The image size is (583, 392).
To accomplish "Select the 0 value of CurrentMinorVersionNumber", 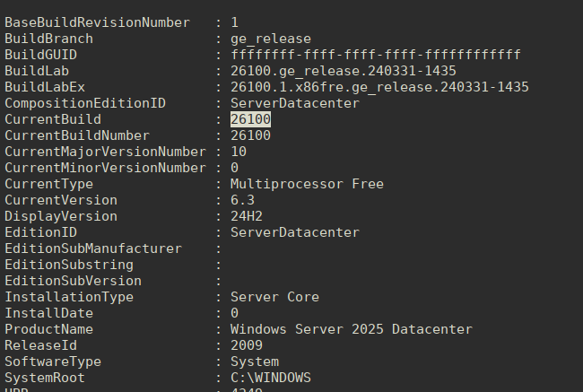I will [235, 168].
